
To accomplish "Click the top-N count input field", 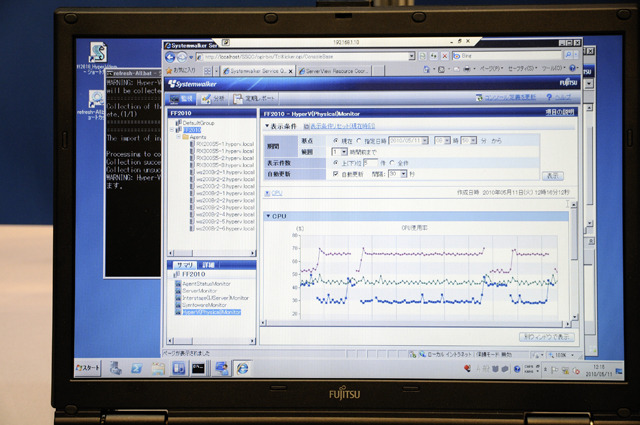I will point(370,163).
